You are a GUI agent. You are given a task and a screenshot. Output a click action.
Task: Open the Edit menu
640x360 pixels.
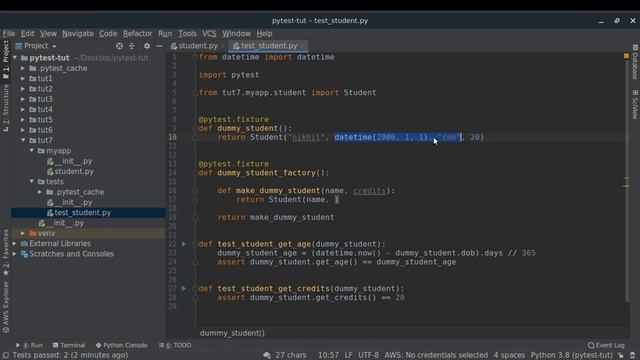(x=28, y=33)
